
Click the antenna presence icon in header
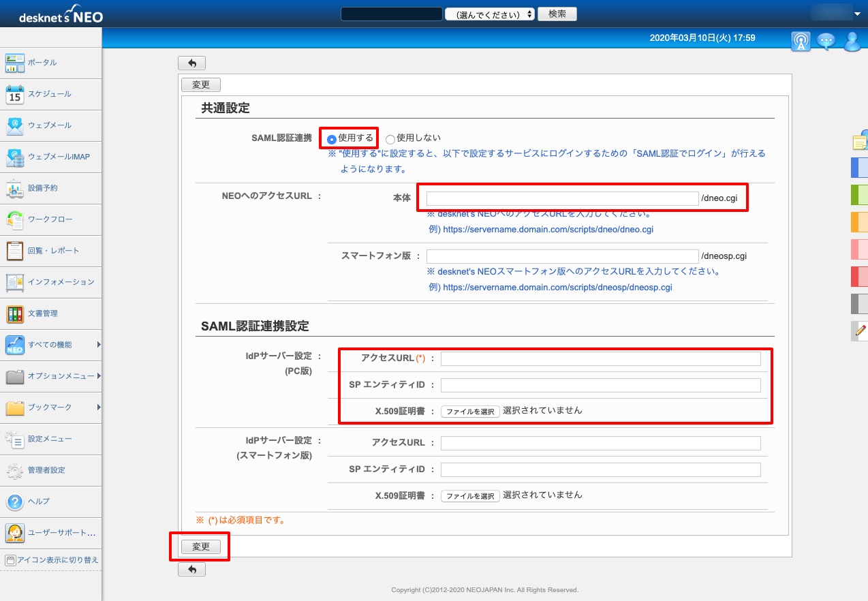click(x=801, y=42)
